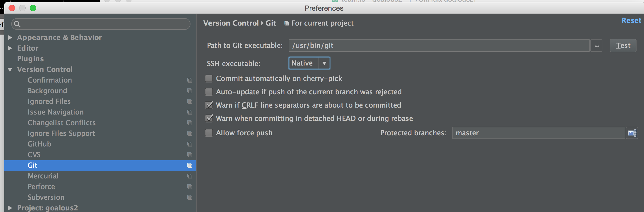The image size is (644, 212).
Task: Click the copy-settings icon next to Git
Action: coord(190,165)
